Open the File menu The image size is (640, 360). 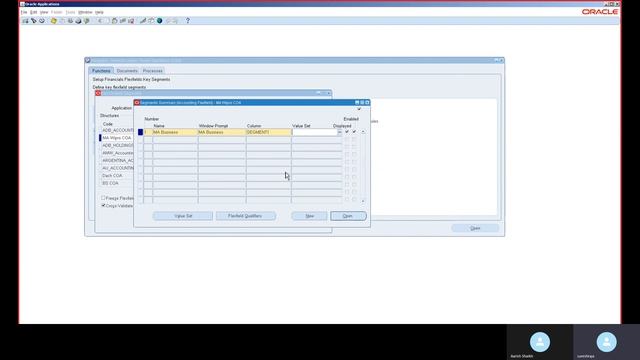coord(24,12)
